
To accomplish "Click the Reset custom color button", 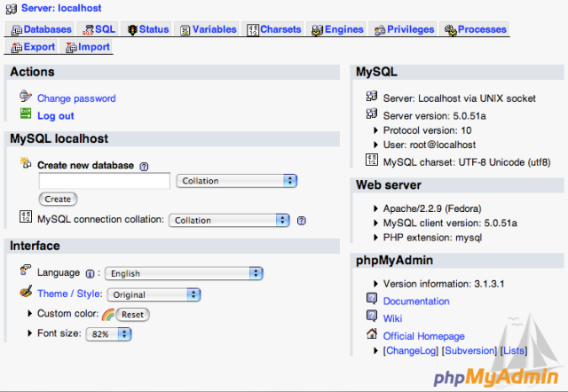I will point(132,315).
